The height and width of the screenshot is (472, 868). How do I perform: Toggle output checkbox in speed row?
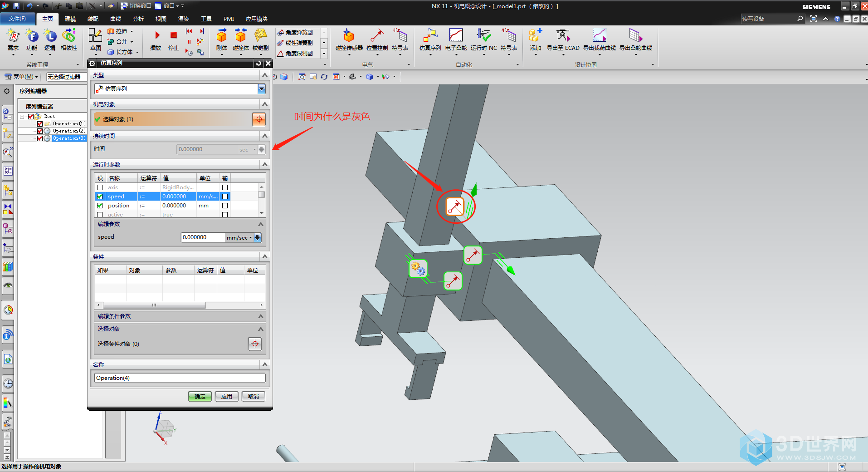coord(225,197)
